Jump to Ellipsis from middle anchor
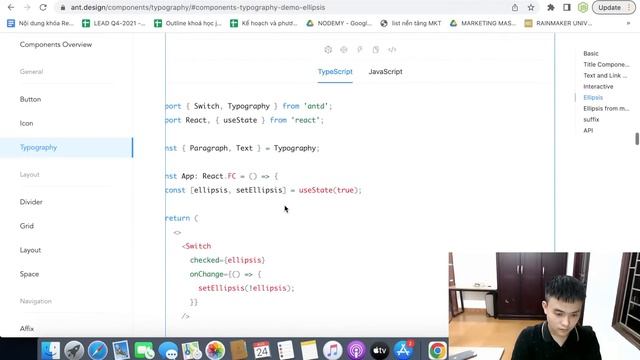The image size is (640, 360). [606, 109]
